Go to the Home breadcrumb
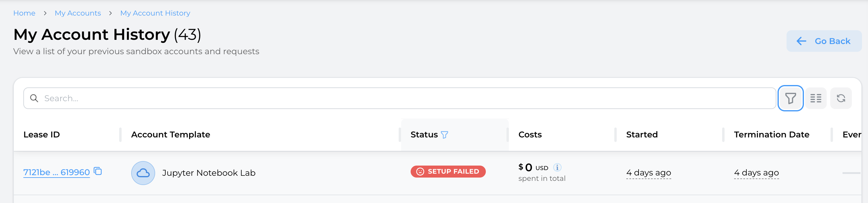 click(x=24, y=13)
